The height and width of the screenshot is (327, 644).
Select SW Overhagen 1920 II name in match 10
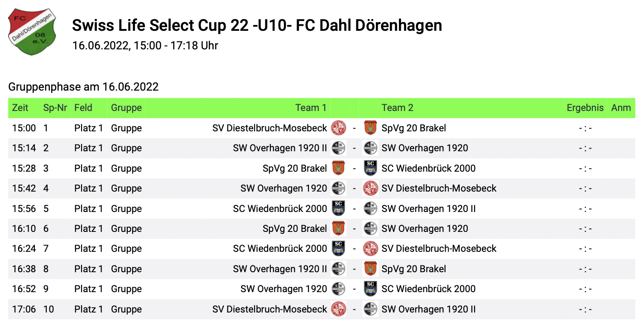click(428, 309)
